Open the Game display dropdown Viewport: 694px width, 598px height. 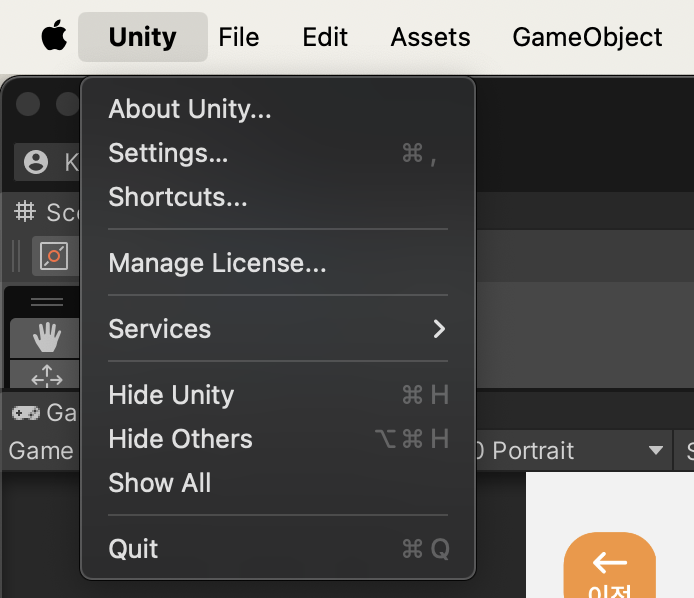tap(41, 451)
